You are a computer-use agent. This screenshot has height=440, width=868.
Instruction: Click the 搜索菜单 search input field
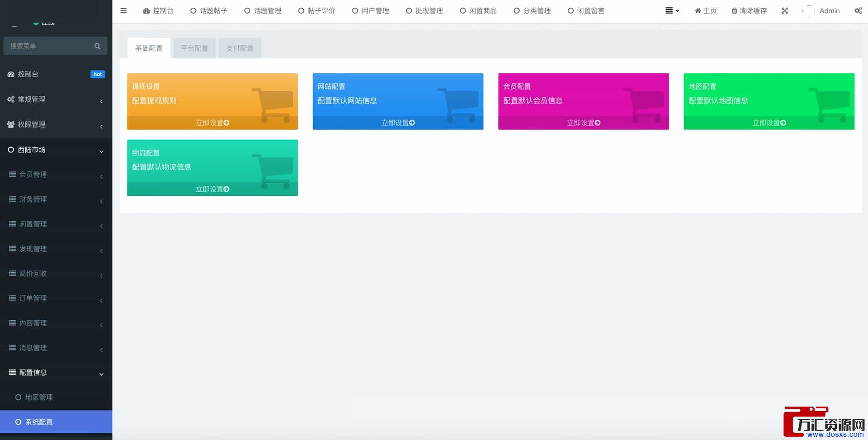[50, 46]
